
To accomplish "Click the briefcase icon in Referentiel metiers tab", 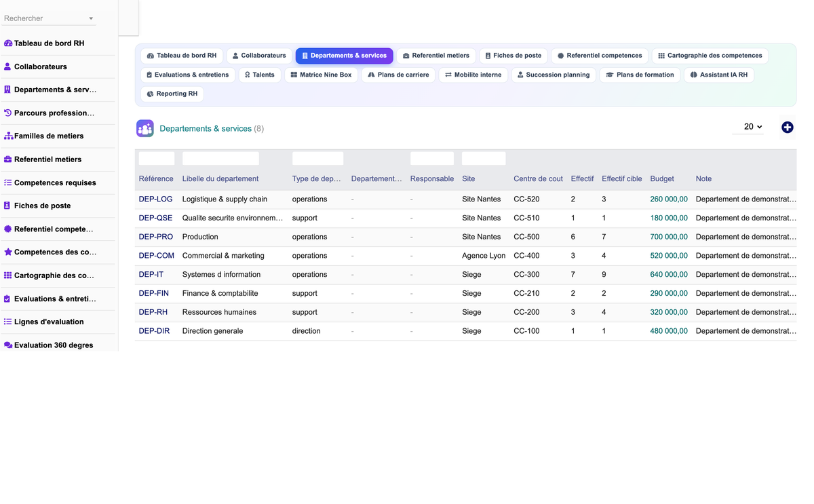I will click(406, 56).
